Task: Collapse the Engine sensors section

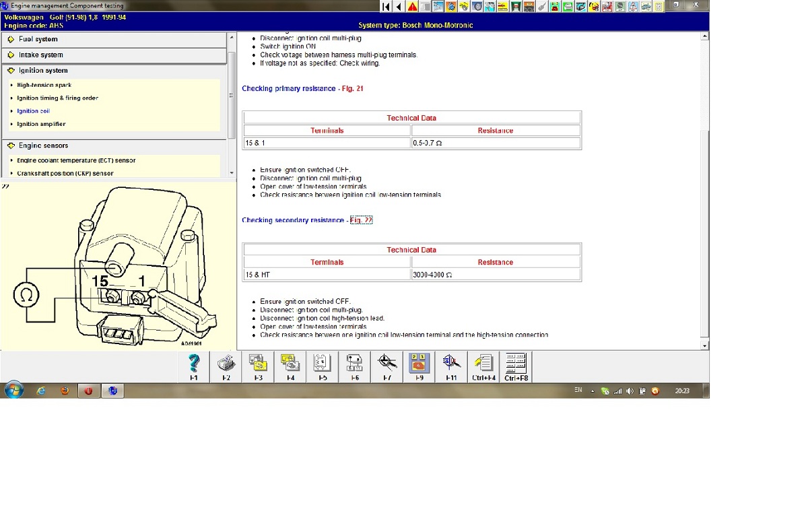Action: pyautogui.click(x=43, y=145)
